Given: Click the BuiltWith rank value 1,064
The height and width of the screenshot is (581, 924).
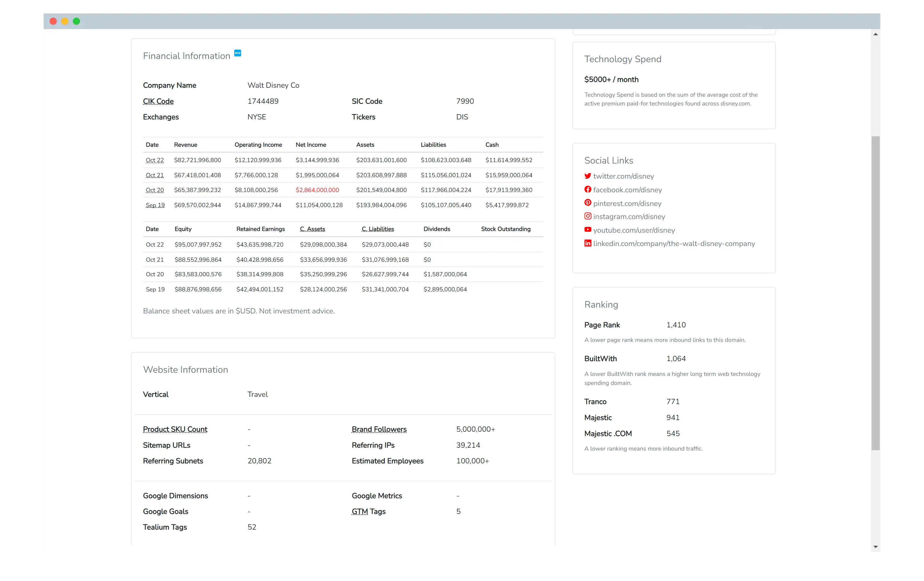Looking at the screenshot, I should point(676,359).
